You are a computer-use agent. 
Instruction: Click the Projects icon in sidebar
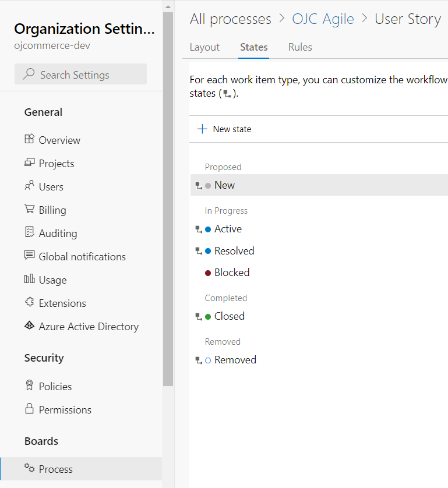(29, 162)
